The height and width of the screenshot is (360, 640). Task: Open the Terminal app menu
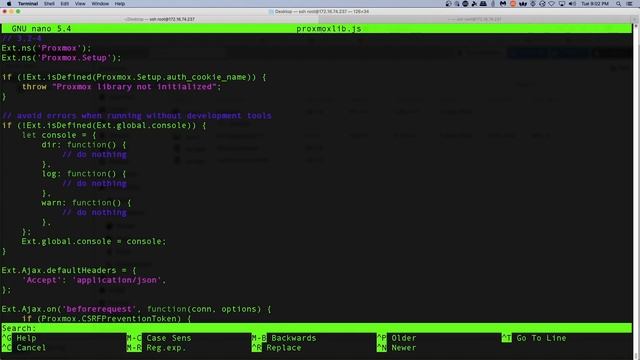[28, 4]
